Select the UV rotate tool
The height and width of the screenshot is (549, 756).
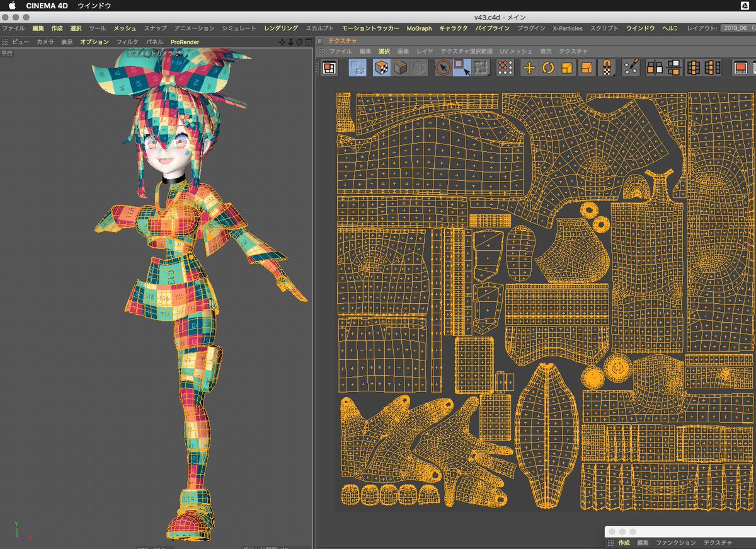click(548, 67)
